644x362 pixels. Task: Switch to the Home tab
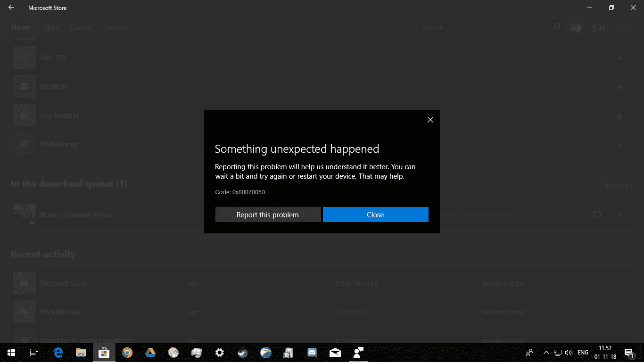21,27
